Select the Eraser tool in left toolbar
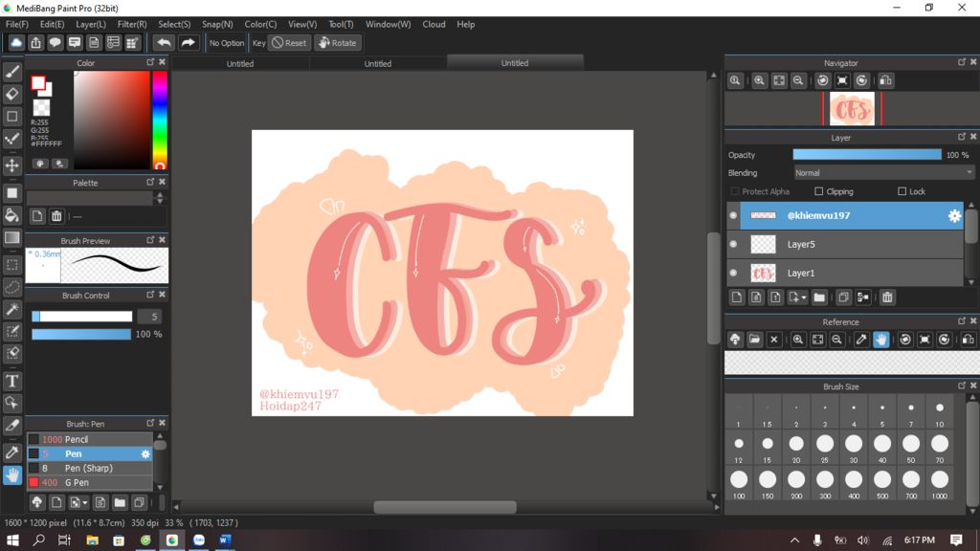 click(x=12, y=94)
